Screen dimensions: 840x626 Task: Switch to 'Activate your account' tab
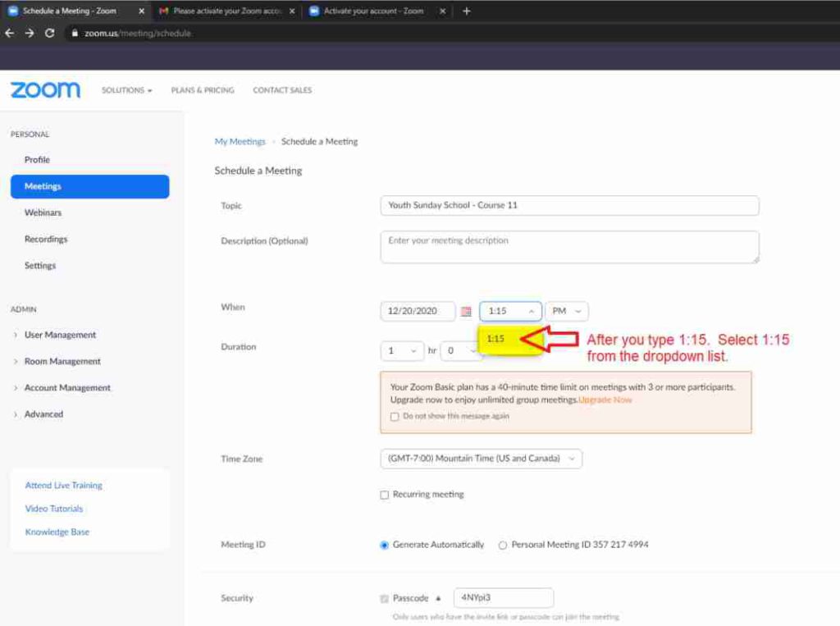[x=373, y=11]
